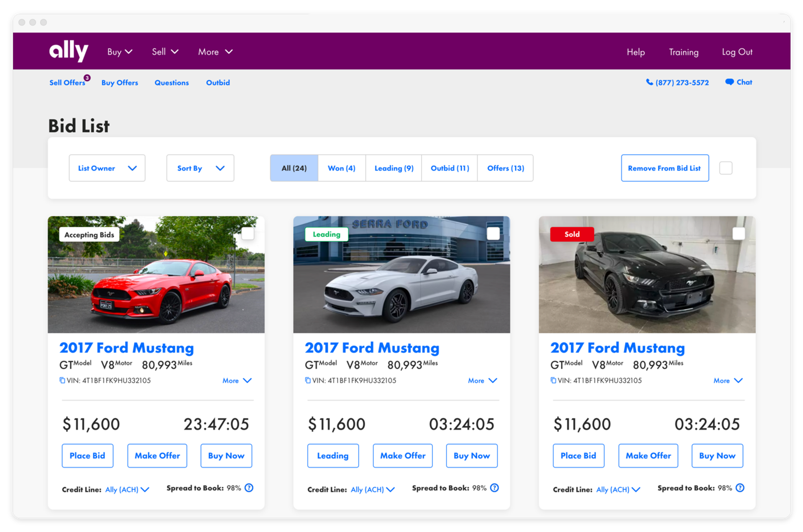This screenshot has height=532, width=803.
Task: Click the phone icon beside (877) 273-5572
Action: tap(649, 82)
